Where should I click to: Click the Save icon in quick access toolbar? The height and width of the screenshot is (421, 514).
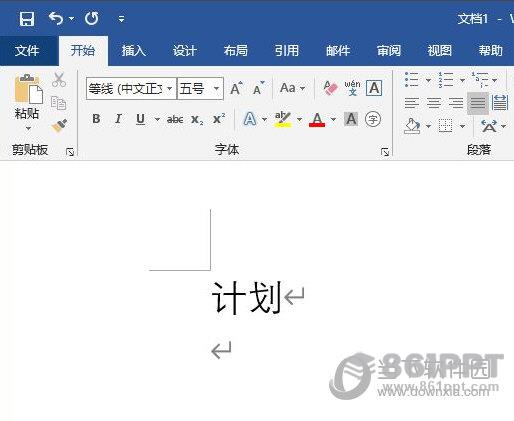[x=27, y=19]
